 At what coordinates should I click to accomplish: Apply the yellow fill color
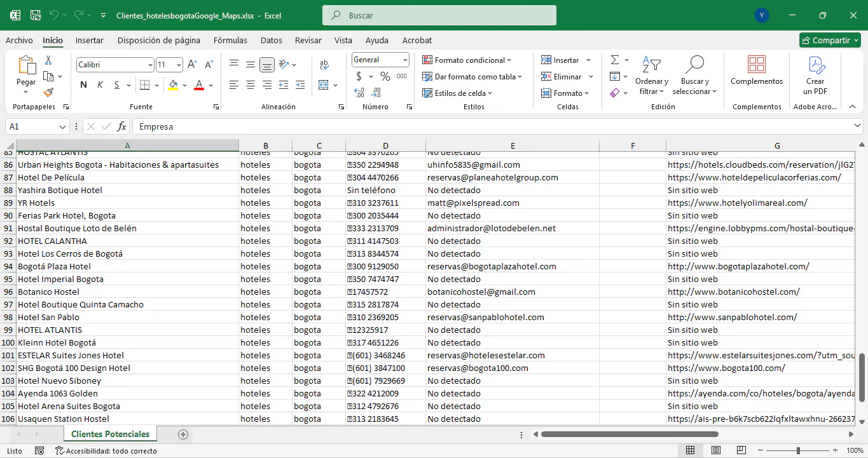[x=173, y=85]
